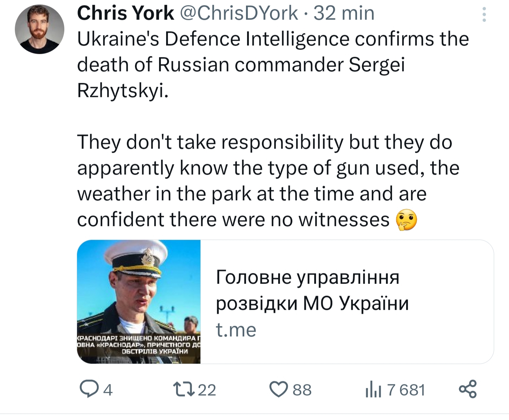Open the 32 min timestamp link
Image resolution: width=509 pixels, height=420 pixels.
point(344,13)
